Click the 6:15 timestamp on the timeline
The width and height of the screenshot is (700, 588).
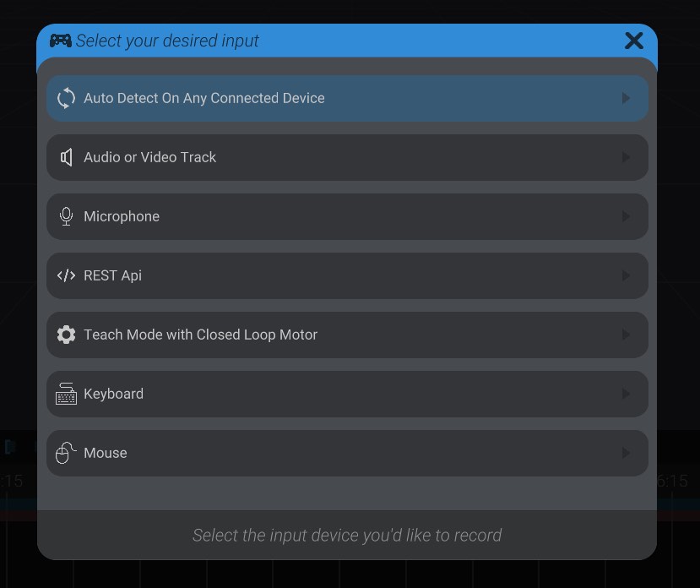[671, 481]
